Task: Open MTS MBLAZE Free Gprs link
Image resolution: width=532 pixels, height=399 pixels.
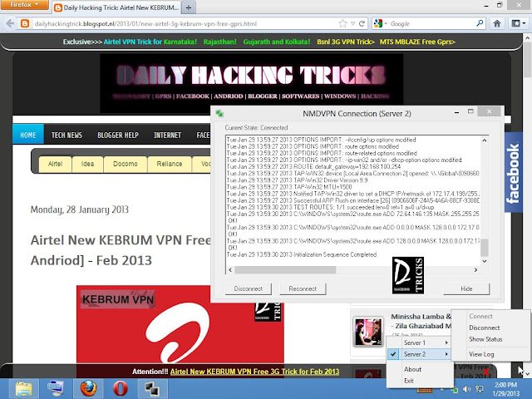Action: pyautogui.click(x=417, y=42)
